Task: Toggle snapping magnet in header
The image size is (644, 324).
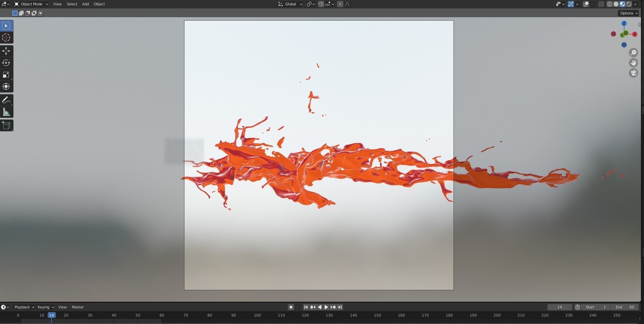Action: (x=321, y=4)
